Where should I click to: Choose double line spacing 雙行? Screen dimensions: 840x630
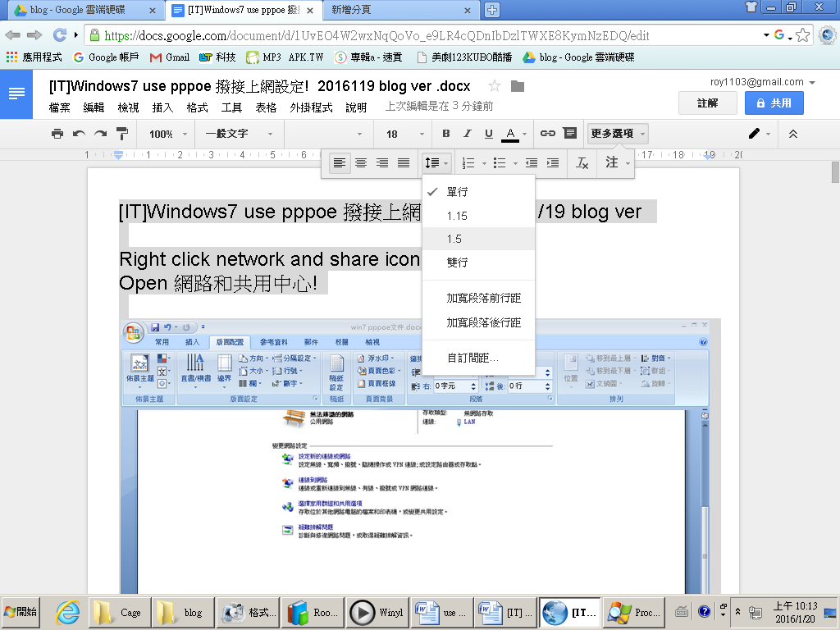(x=478, y=262)
